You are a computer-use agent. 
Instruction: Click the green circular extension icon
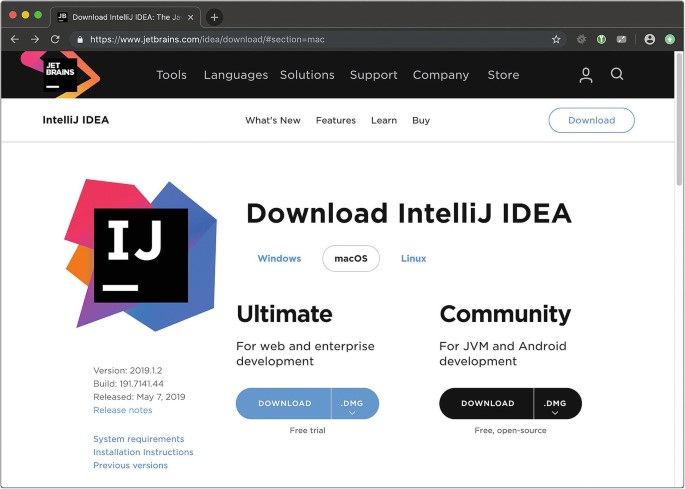(x=602, y=39)
